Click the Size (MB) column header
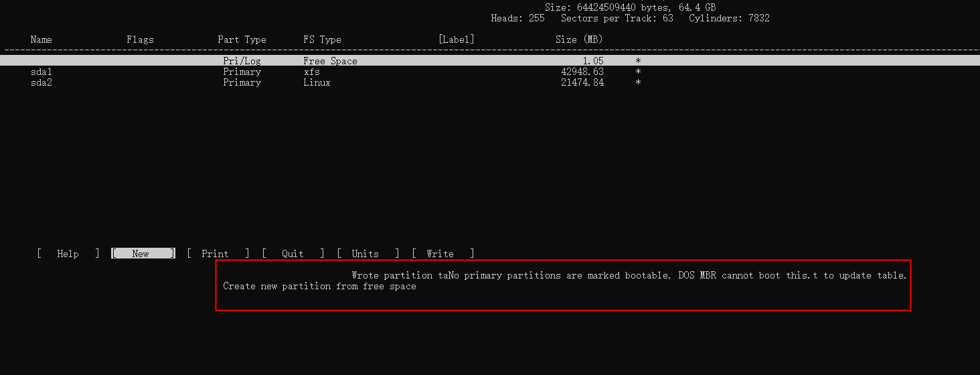 [580, 40]
